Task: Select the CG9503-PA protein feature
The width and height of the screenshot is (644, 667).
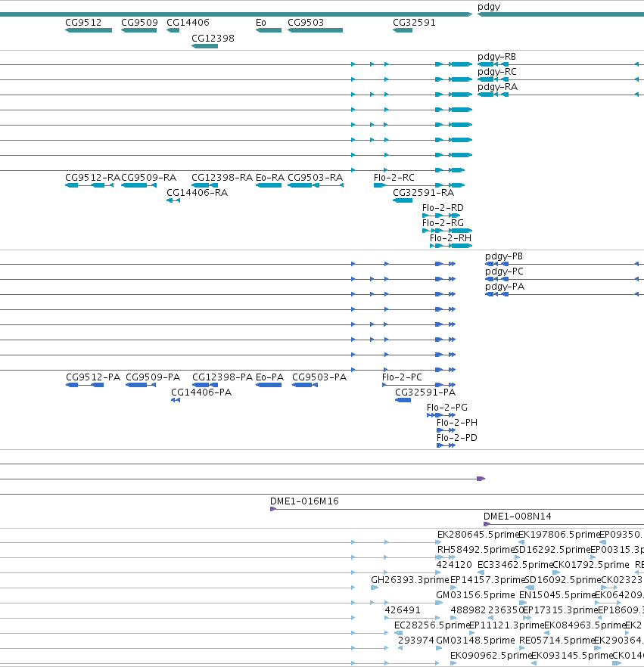Action: 305,385
